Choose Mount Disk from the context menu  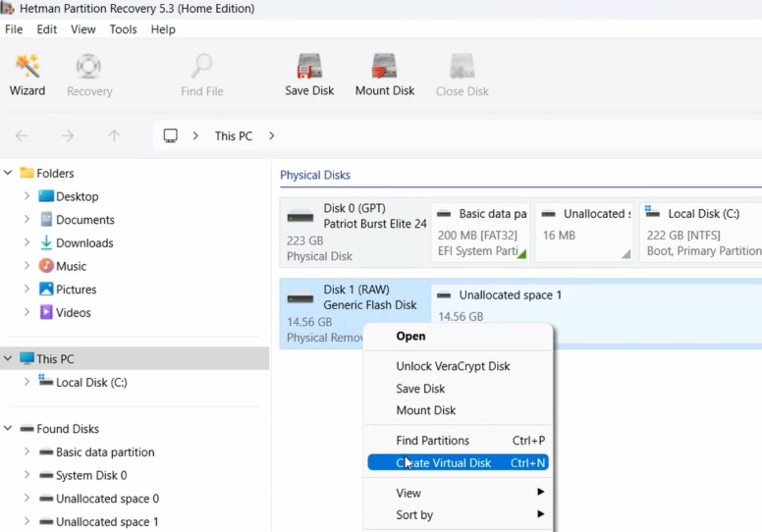click(x=459, y=410)
